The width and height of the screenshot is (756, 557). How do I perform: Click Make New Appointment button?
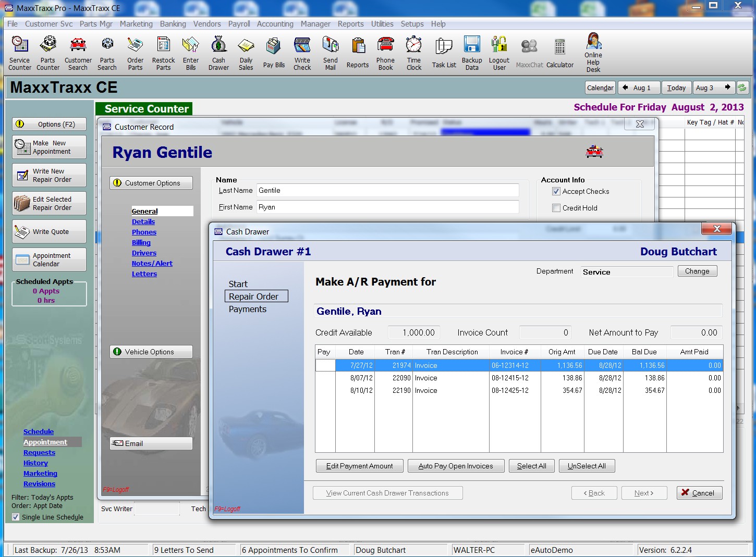[x=50, y=147]
